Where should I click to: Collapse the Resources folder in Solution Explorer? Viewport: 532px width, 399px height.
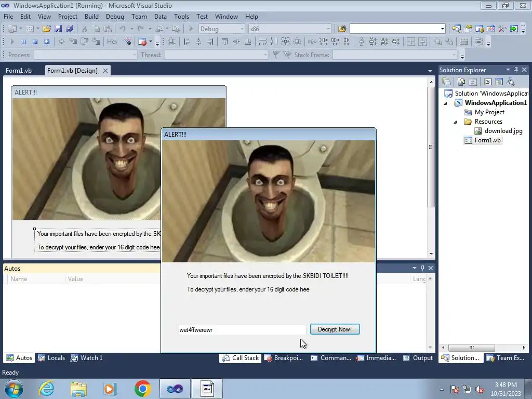tap(455, 122)
